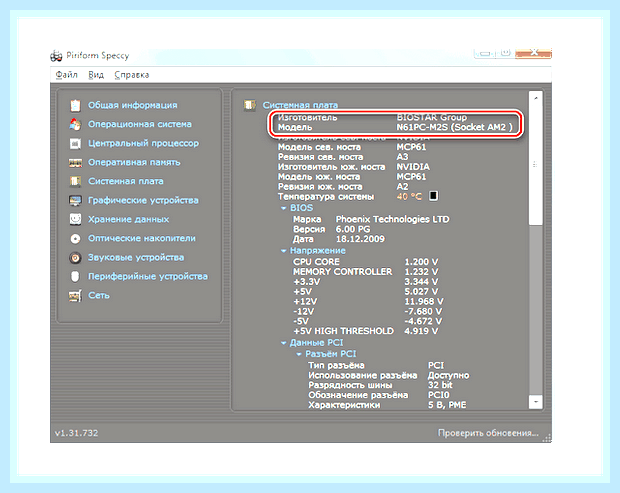The image size is (620, 493).
Task: Click the Разрядность шины value 32 bit
Action: tap(440, 385)
